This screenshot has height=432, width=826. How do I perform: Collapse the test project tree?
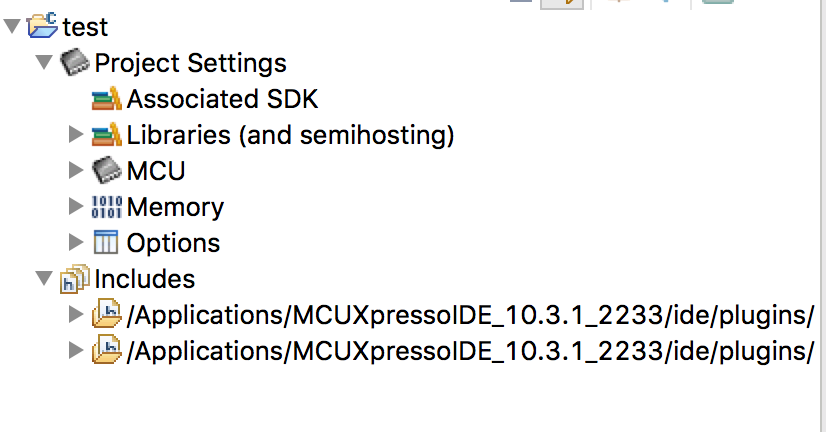click(x=12, y=26)
